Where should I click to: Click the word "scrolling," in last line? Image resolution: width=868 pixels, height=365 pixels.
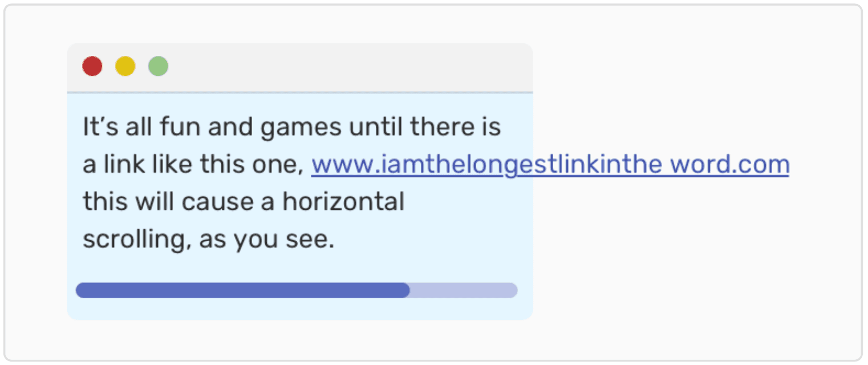[136, 240]
